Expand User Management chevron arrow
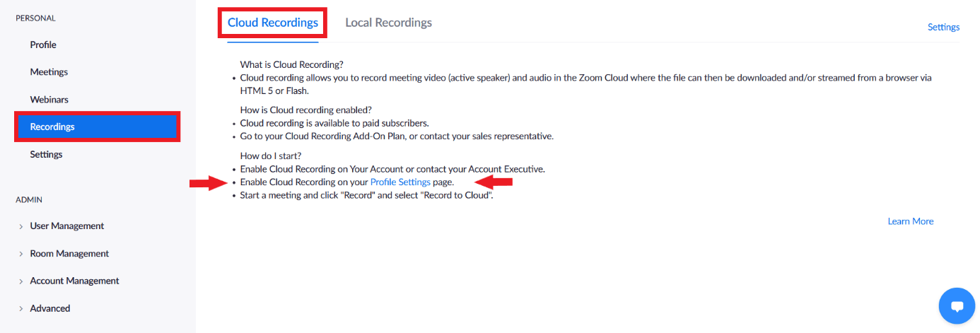The height and width of the screenshot is (333, 980). click(x=21, y=226)
